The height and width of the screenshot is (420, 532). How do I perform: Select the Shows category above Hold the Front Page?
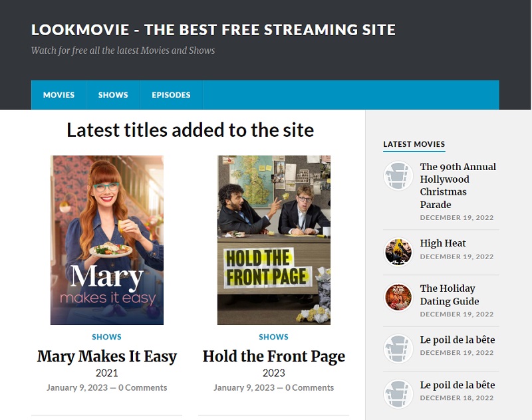click(x=273, y=337)
